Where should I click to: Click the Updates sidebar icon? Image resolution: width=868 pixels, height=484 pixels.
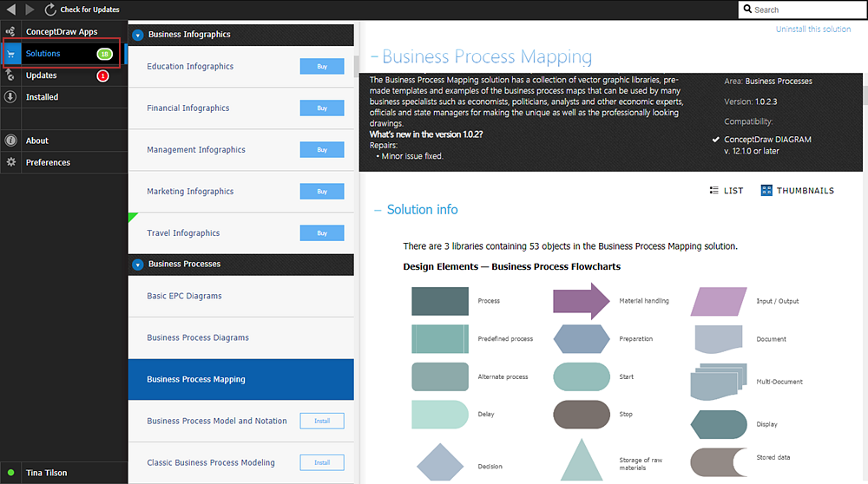pyautogui.click(x=10, y=75)
